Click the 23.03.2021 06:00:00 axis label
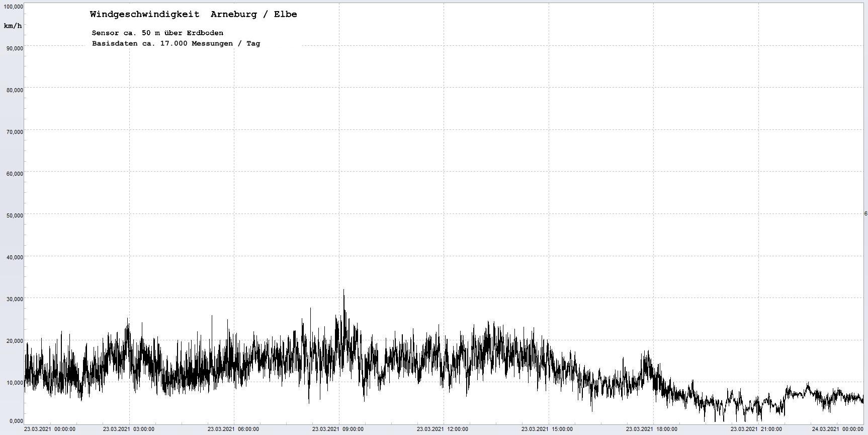 pyautogui.click(x=233, y=429)
